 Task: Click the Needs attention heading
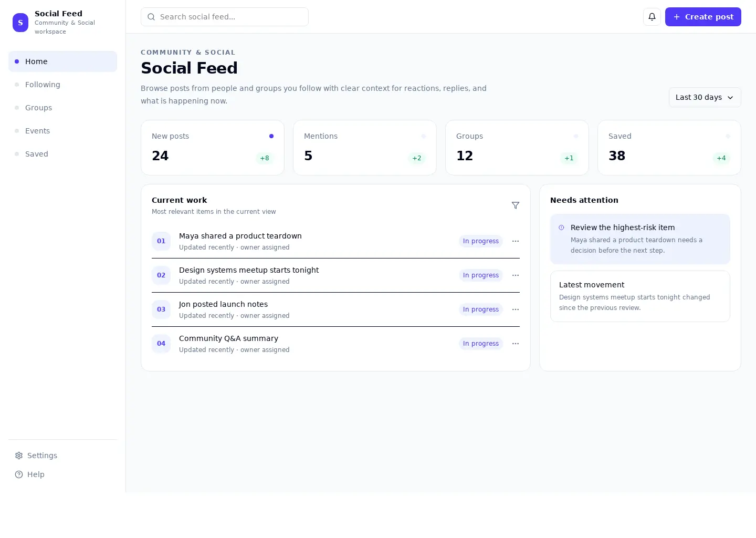coord(584,200)
